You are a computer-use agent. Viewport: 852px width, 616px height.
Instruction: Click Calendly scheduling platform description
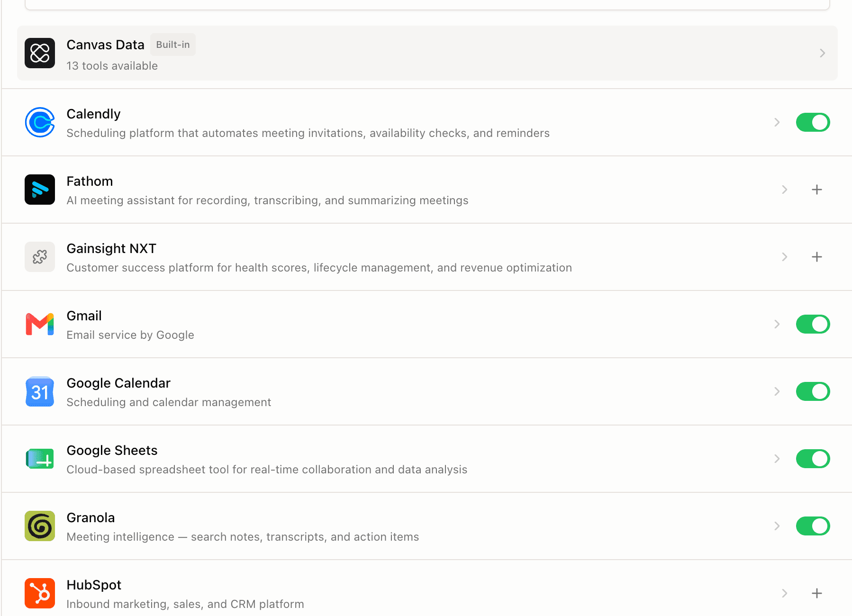(308, 133)
